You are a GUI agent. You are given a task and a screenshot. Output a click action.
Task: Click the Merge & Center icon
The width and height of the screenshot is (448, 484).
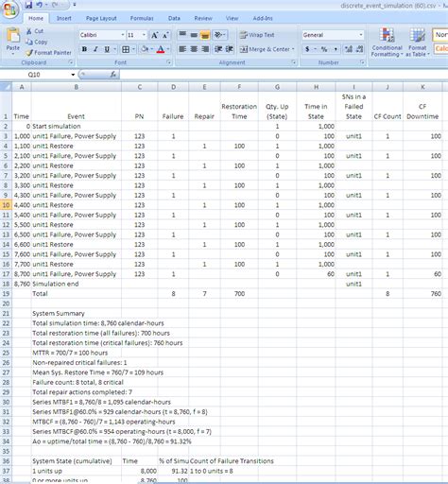click(244, 49)
